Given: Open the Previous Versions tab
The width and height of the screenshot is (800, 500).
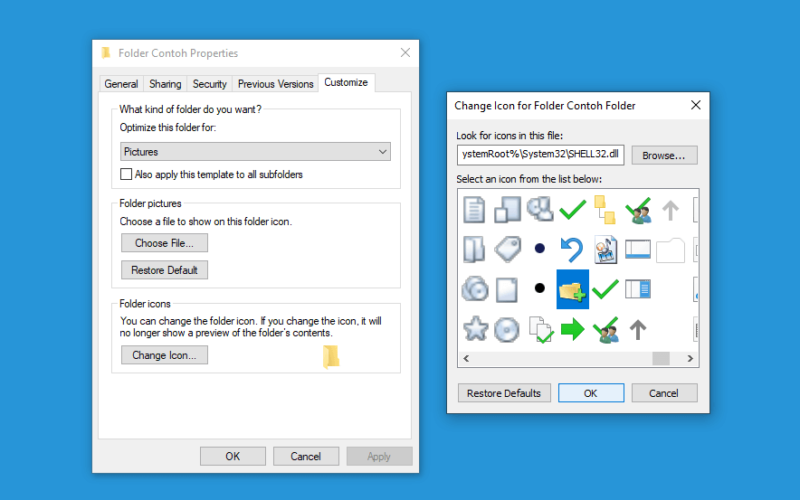Looking at the screenshot, I should 276,84.
